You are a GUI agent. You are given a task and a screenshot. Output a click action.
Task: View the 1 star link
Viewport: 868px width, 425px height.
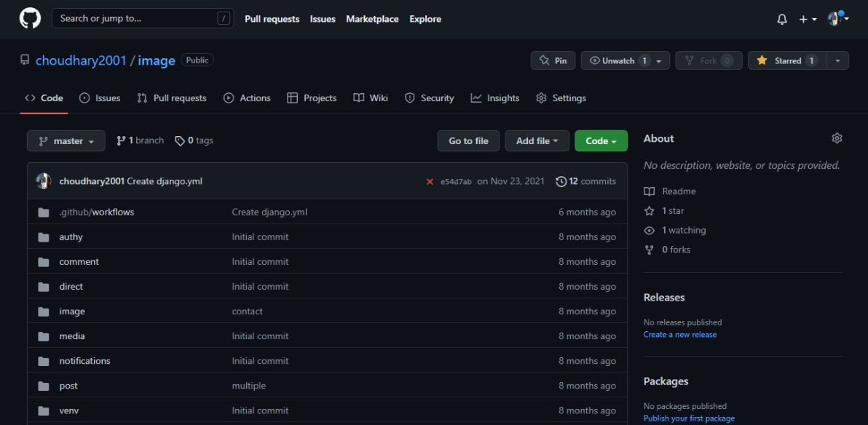pyautogui.click(x=665, y=211)
